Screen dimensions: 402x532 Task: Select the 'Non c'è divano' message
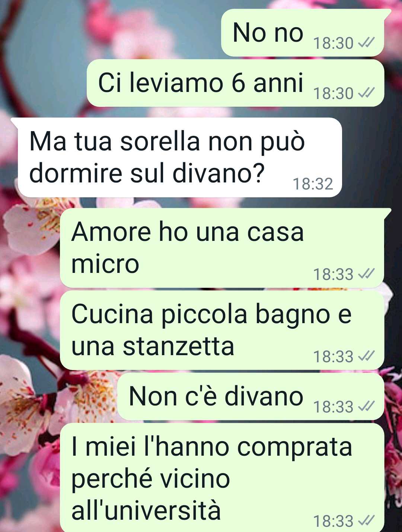[x=251, y=397]
